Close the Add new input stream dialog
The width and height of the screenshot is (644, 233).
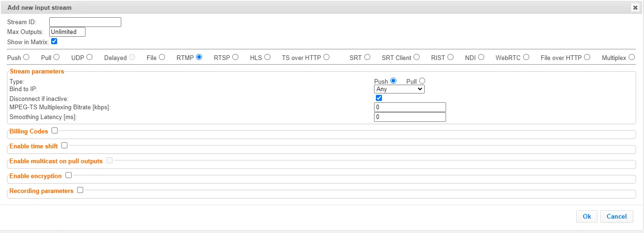[635, 7]
